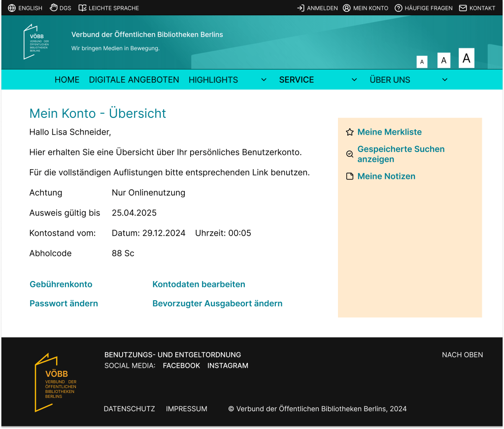The height and width of the screenshot is (429, 504).
Task: Open Meine Merkliste in the sidebar
Action: point(389,132)
